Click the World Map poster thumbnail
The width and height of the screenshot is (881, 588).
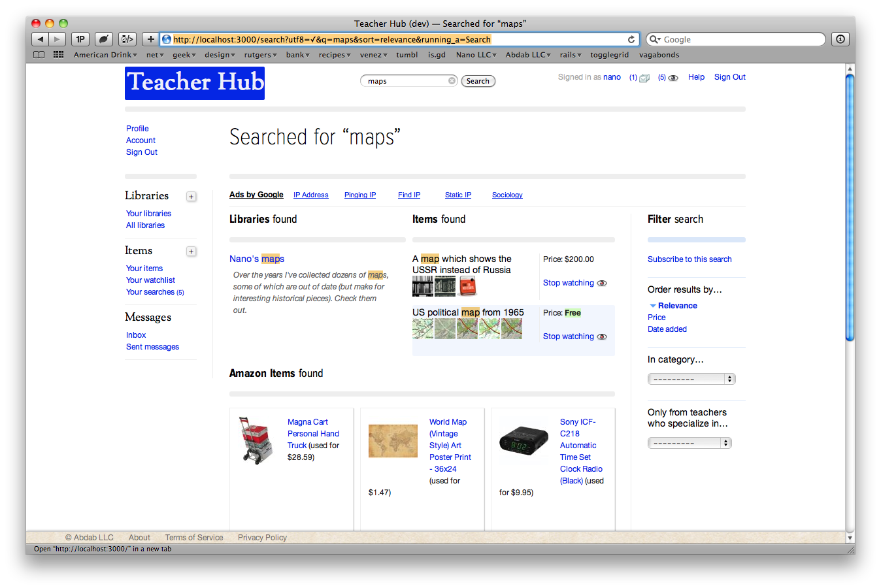point(393,440)
